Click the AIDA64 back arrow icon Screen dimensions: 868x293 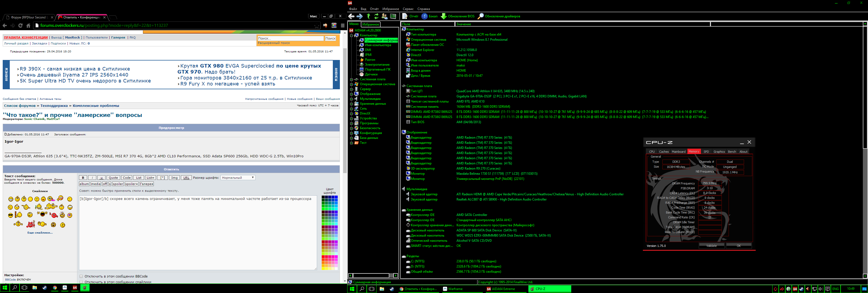coord(352,16)
